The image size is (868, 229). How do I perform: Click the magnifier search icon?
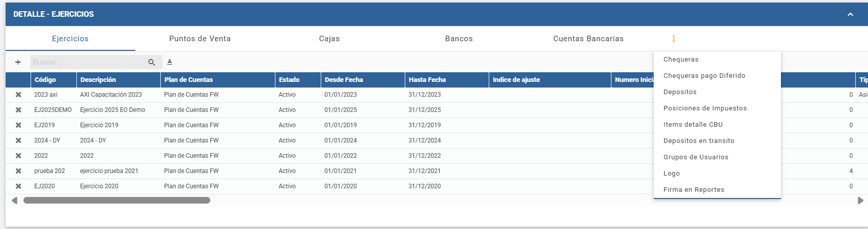(152, 62)
